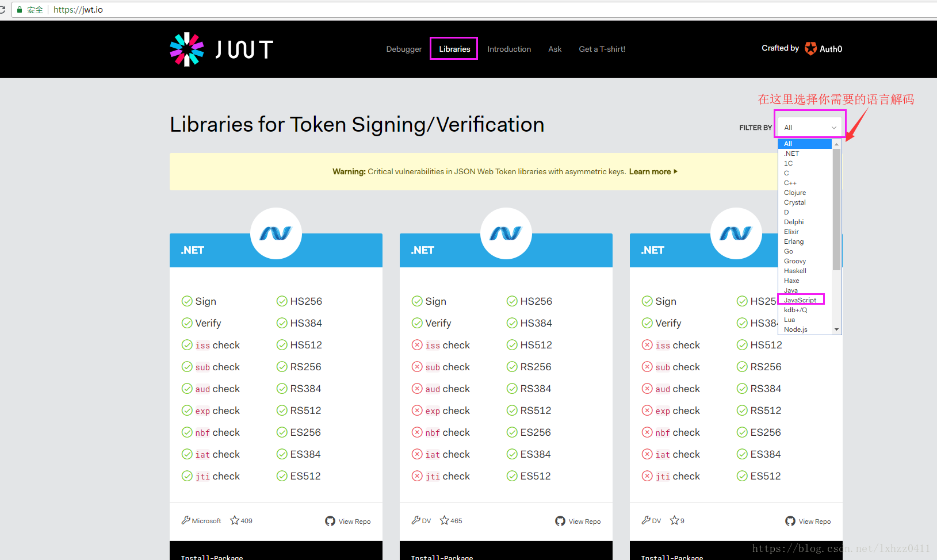The height and width of the screenshot is (560, 937).
Task: Click .NET title of first card
Action: tap(193, 250)
